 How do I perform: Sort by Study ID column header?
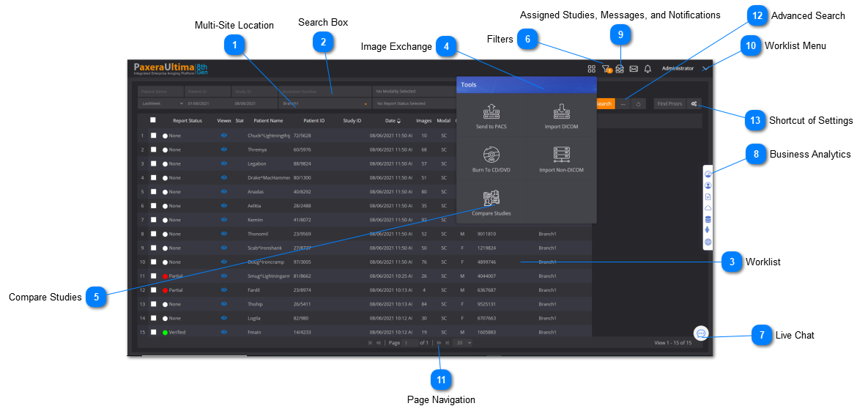tap(352, 120)
